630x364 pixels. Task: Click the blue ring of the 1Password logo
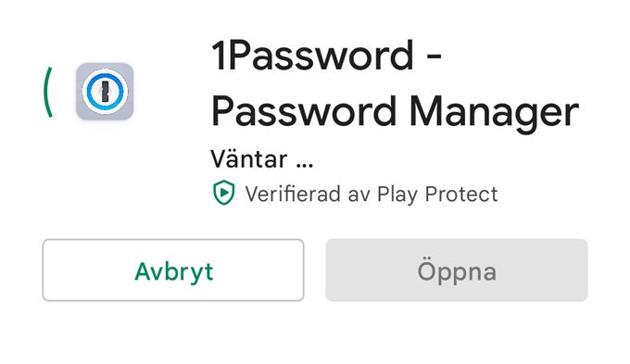105,91
